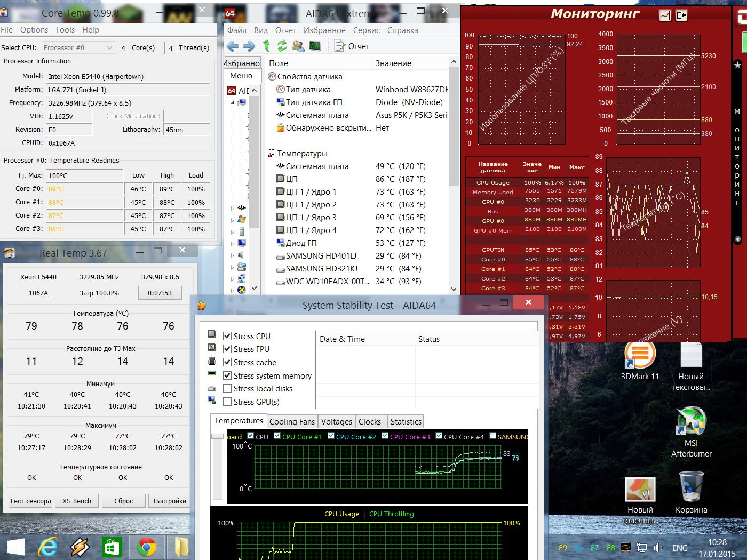Select Новый текстовый document desktop icon
Screen dimensions: 747x560
pos(691,367)
